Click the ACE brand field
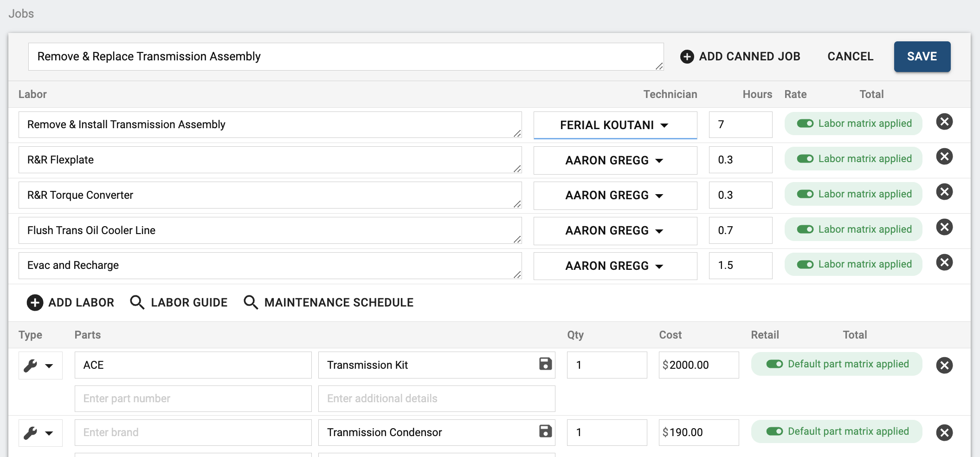 pyautogui.click(x=193, y=365)
